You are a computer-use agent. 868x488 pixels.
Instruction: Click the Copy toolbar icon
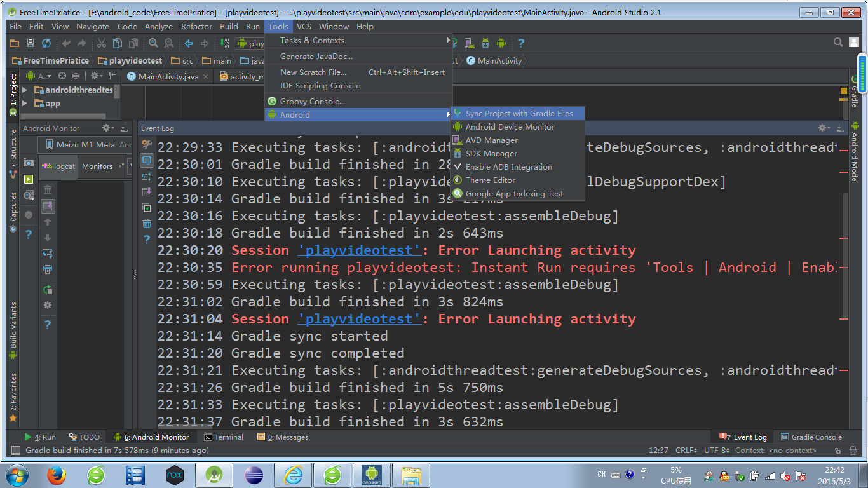coord(118,43)
